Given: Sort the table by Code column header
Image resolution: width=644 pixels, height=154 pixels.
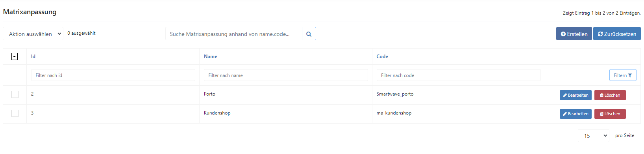Looking at the screenshot, I should pyautogui.click(x=382, y=56).
